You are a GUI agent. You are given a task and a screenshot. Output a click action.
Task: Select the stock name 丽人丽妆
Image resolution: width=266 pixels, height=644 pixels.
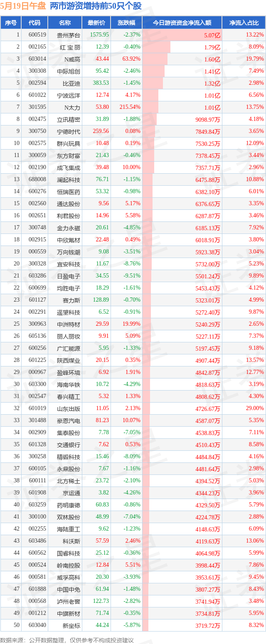coord(69,336)
